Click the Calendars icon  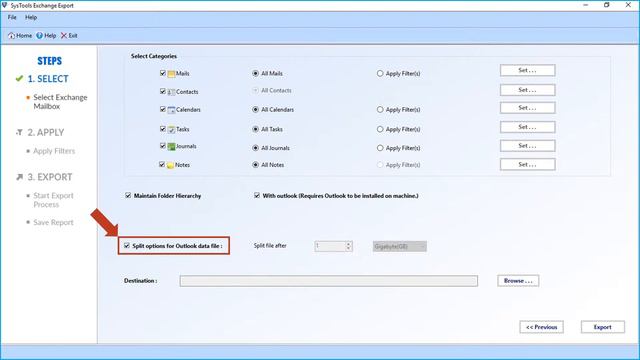point(171,110)
